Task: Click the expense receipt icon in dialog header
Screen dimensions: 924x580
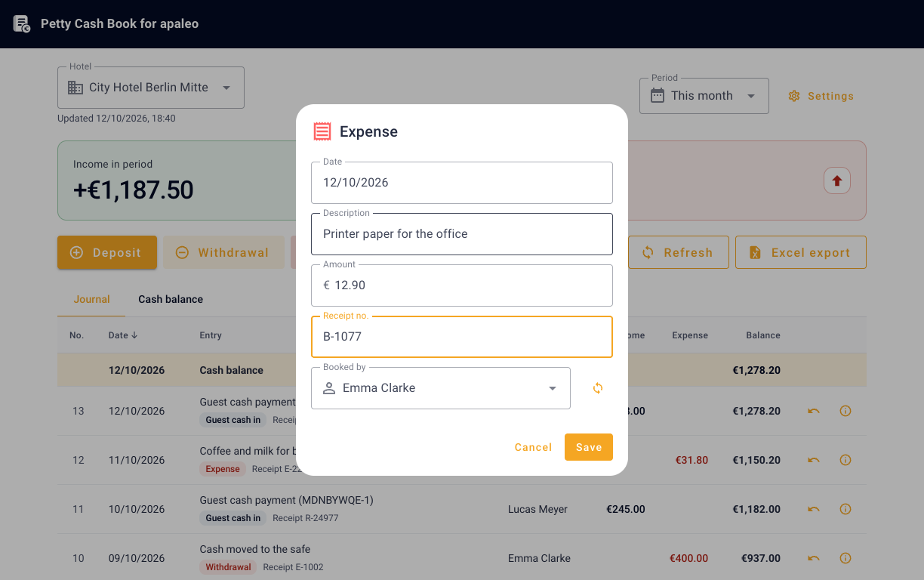Action: pos(322,131)
